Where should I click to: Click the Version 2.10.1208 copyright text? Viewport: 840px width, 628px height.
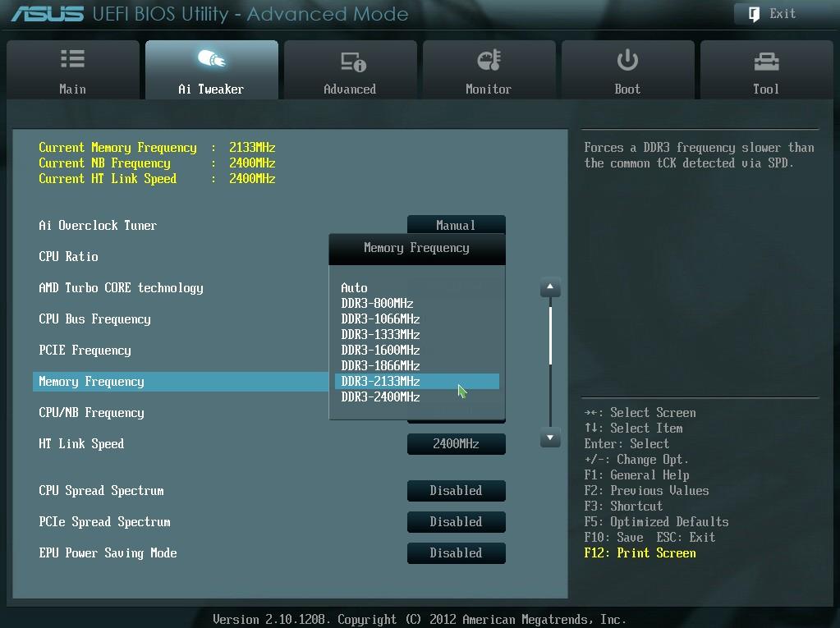tap(420, 620)
